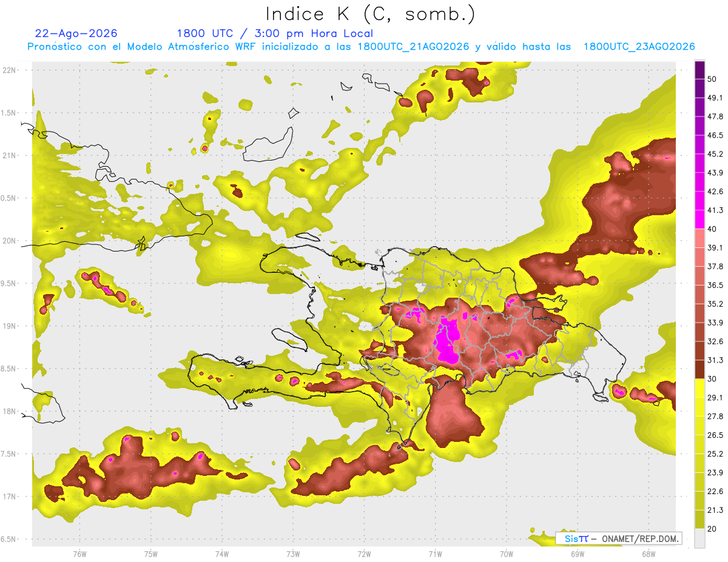Click the "39.1" color scale value

click(715, 247)
